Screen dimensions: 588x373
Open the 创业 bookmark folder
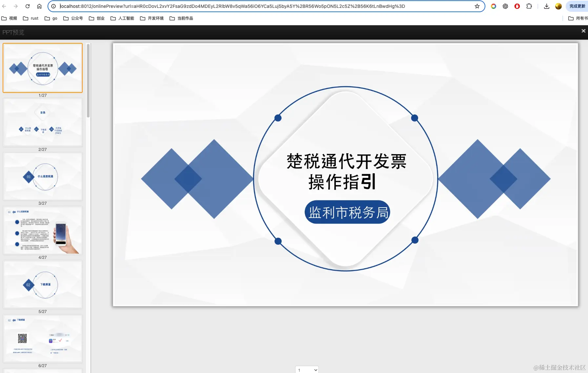(96, 18)
